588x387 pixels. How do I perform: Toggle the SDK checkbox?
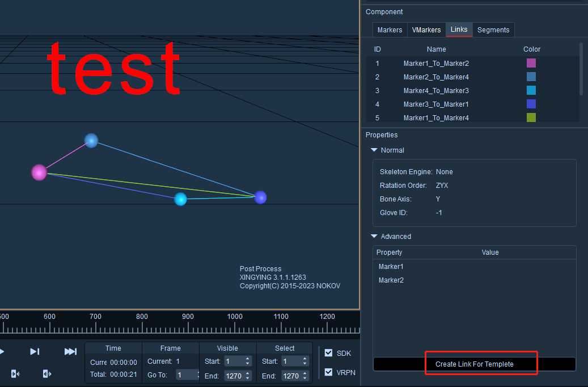point(328,353)
